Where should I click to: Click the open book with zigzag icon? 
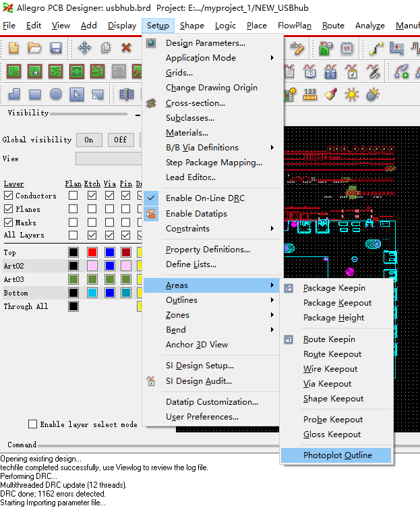tap(310, 72)
